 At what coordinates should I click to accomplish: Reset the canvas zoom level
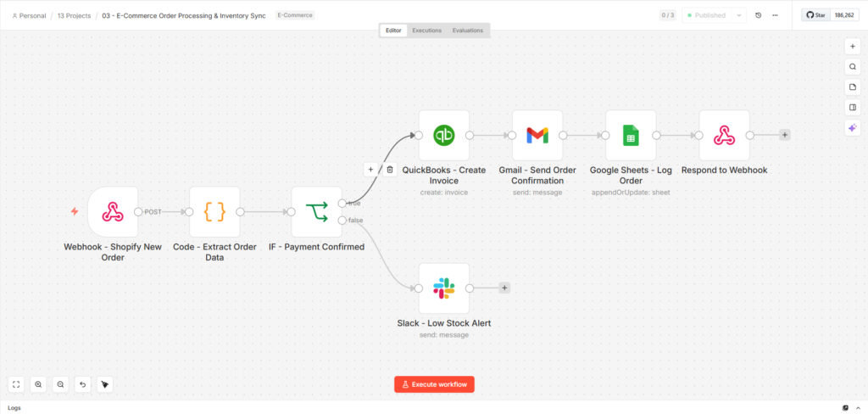(x=82, y=384)
